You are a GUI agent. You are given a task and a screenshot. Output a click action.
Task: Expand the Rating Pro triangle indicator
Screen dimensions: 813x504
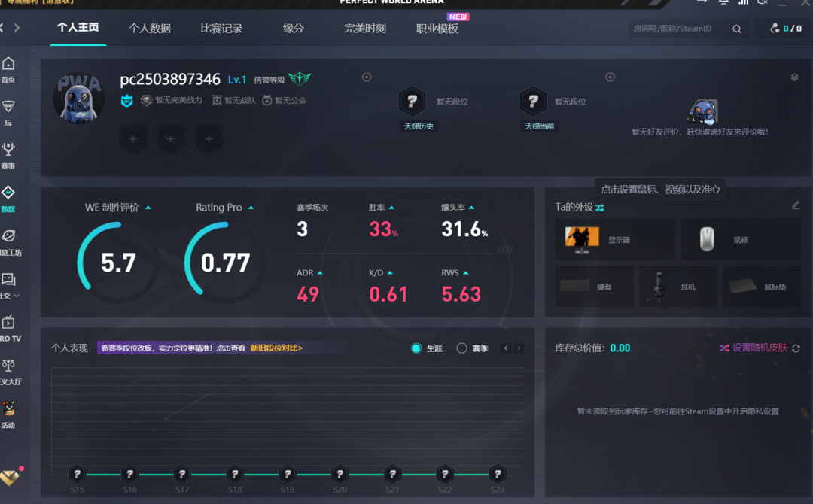tap(251, 208)
